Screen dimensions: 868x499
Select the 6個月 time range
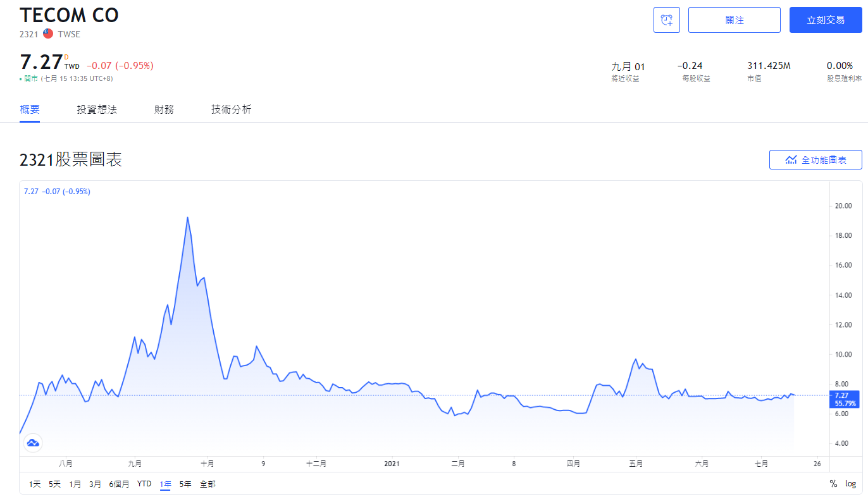pos(119,484)
